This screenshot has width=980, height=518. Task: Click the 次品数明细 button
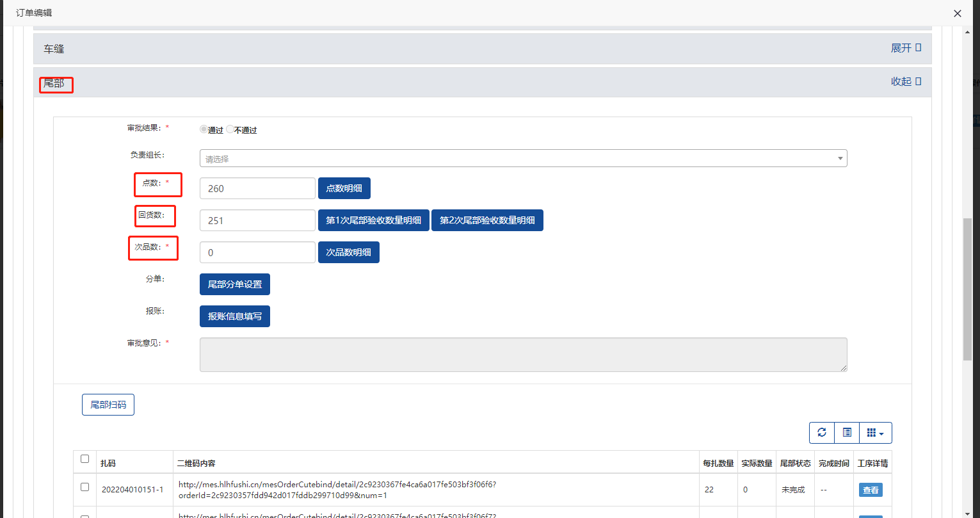click(348, 252)
